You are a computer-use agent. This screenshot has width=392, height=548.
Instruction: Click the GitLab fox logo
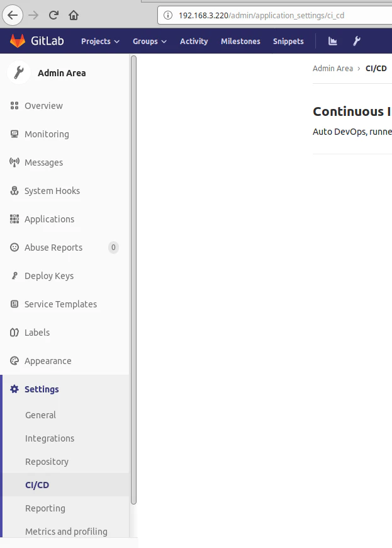click(18, 41)
